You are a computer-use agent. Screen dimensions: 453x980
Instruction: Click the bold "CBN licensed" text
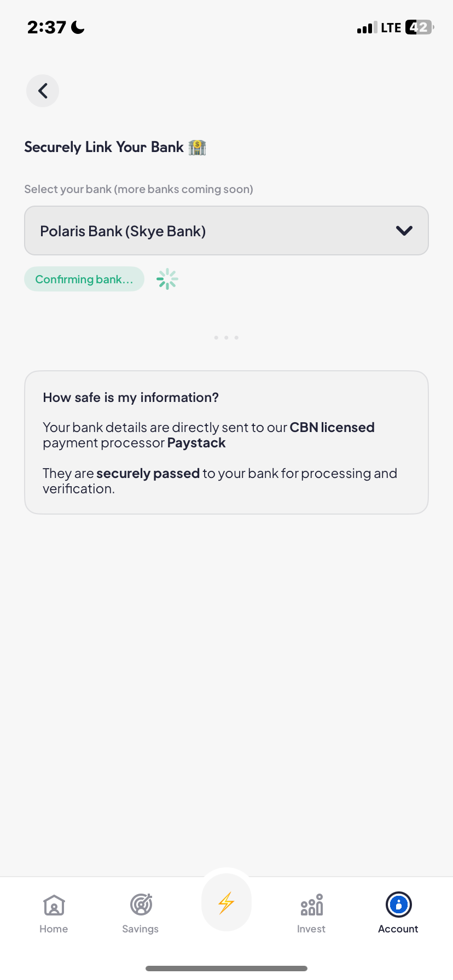coord(332,428)
